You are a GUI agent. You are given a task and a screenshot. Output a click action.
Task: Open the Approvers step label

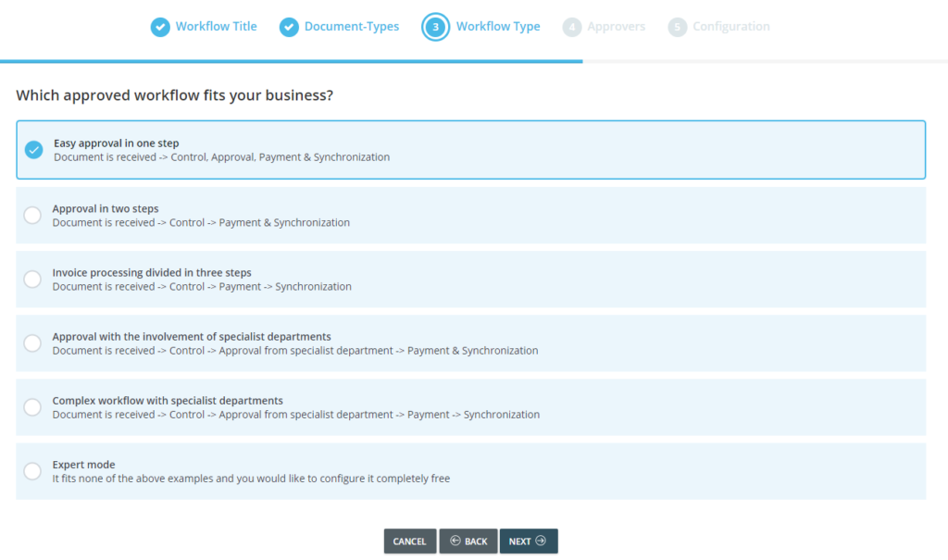point(616,27)
